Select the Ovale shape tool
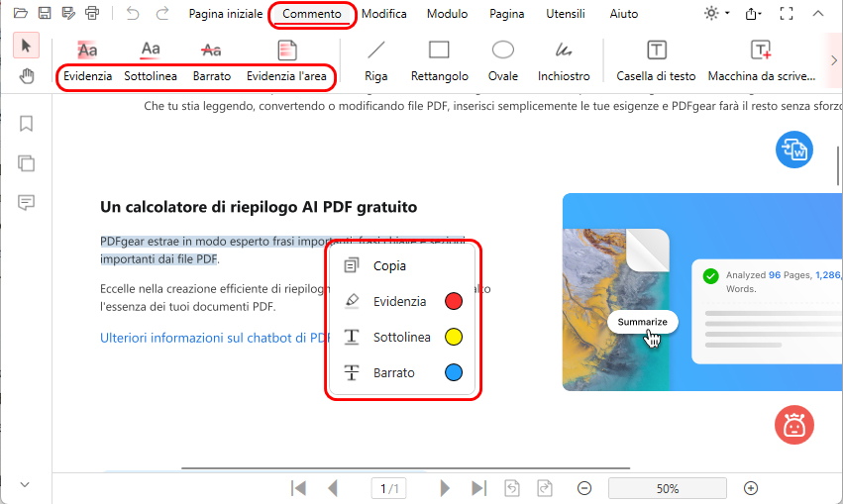The image size is (843, 504). click(502, 61)
